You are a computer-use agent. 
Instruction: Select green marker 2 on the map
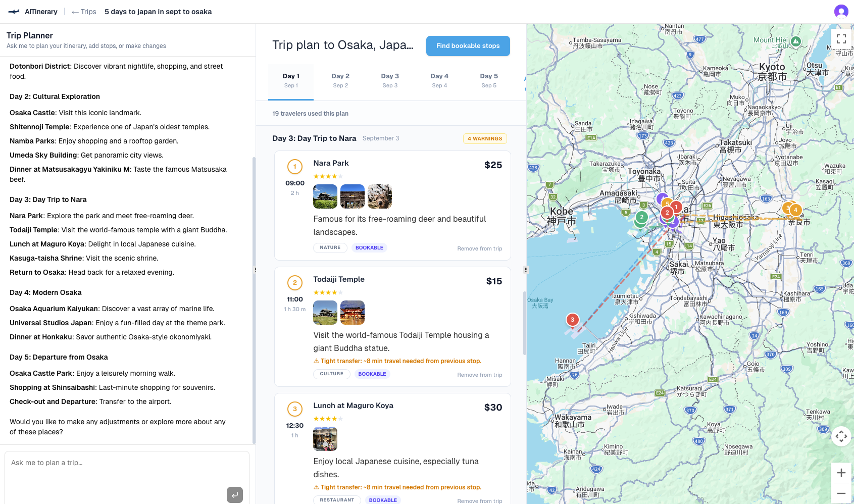[641, 218]
